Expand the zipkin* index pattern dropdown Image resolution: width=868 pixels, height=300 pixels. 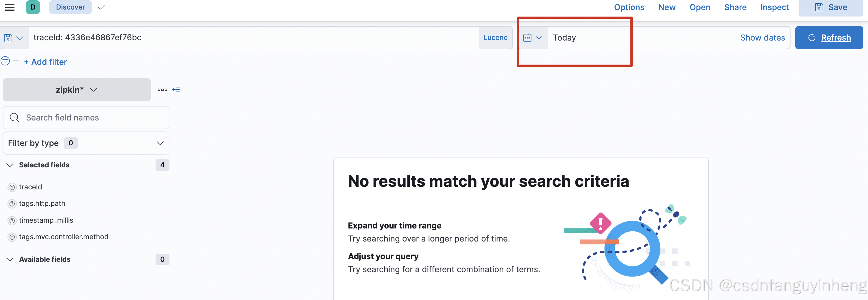[x=77, y=90]
